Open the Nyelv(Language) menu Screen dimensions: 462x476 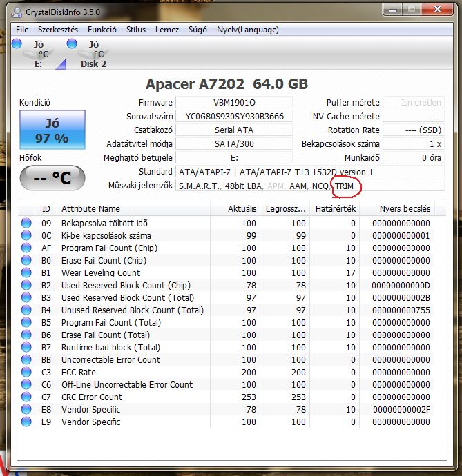click(247, 30)
